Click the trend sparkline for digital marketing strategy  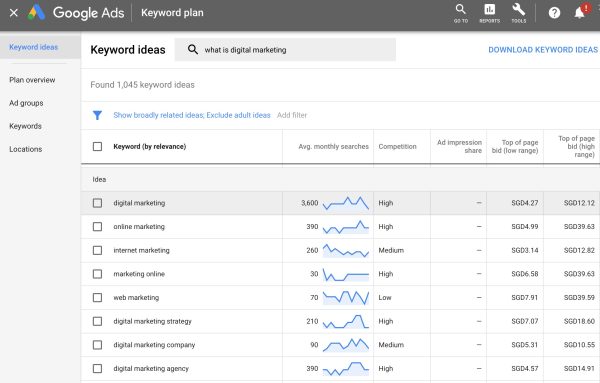pos(346,321)
